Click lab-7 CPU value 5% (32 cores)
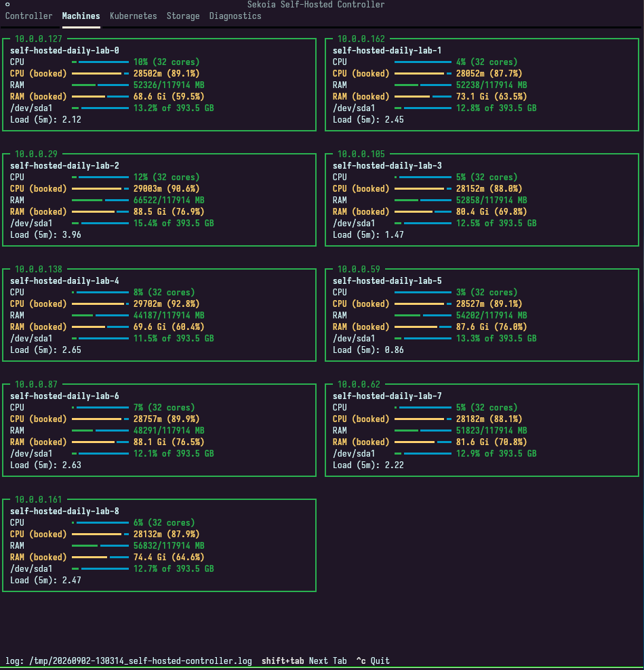644x670 pixels. (487, 407)
